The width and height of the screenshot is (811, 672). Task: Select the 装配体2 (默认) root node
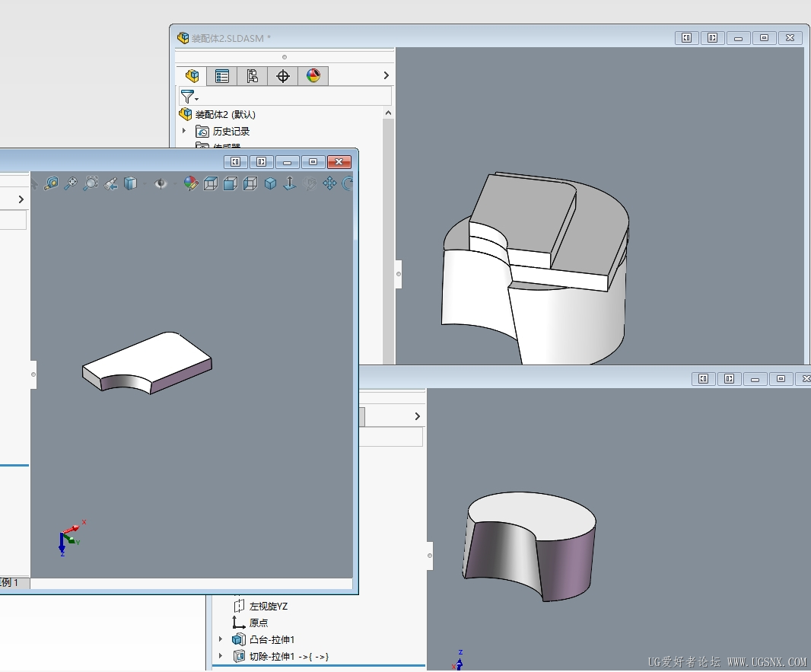pos(224,114)
